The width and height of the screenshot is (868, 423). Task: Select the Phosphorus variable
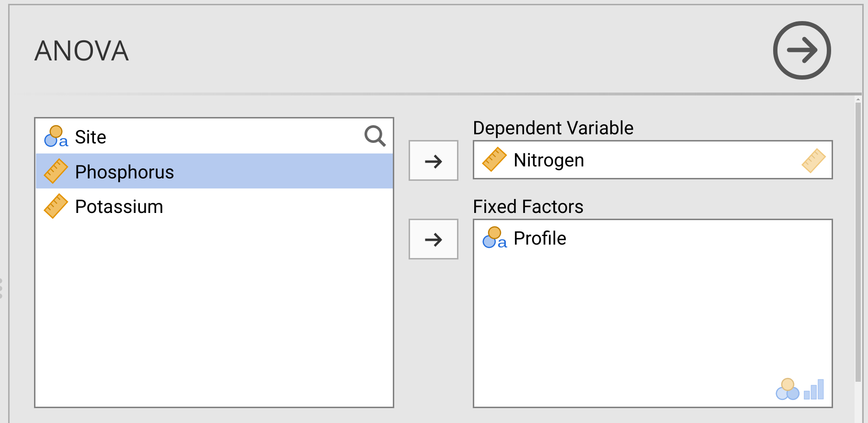point(125,172)
